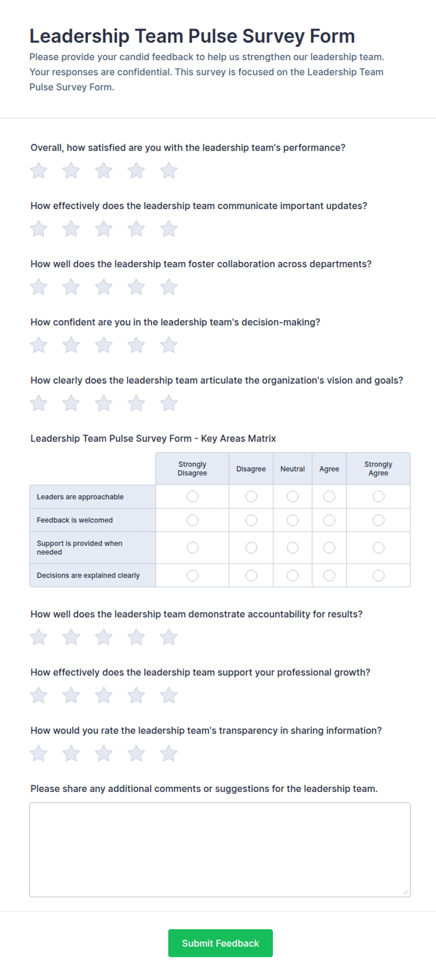Viewport: 436px width, 980px height.
Task: Select Strongly Agree for Leaders are approachable
Action: 378,496
